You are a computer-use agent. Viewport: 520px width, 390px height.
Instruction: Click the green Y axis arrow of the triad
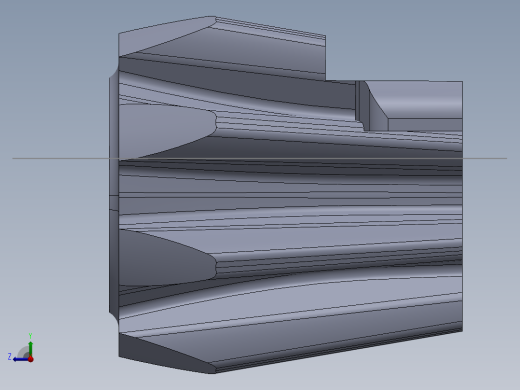(x=30, y=348)
